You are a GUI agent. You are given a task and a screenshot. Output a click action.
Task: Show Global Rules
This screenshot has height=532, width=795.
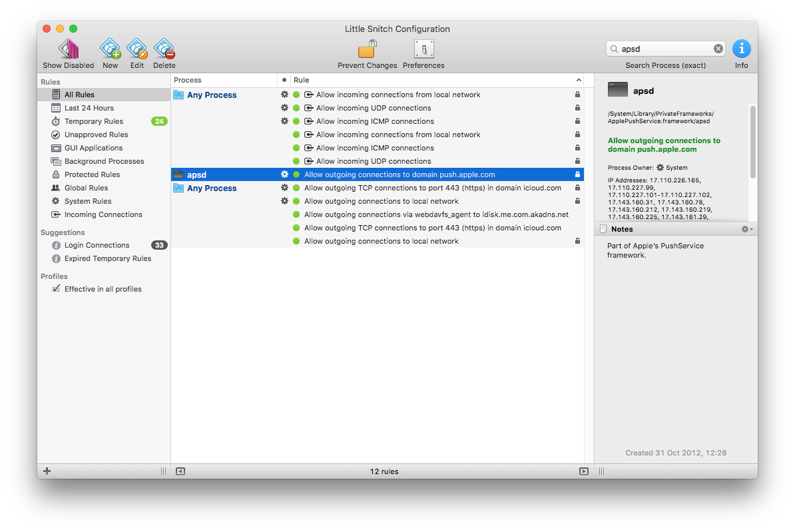[104, 188]
